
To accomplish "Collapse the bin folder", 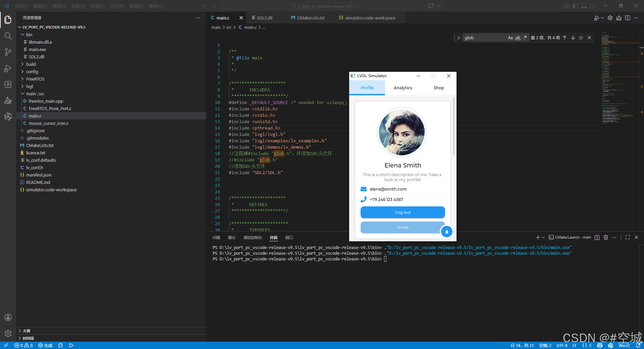I will click(29, 35).
